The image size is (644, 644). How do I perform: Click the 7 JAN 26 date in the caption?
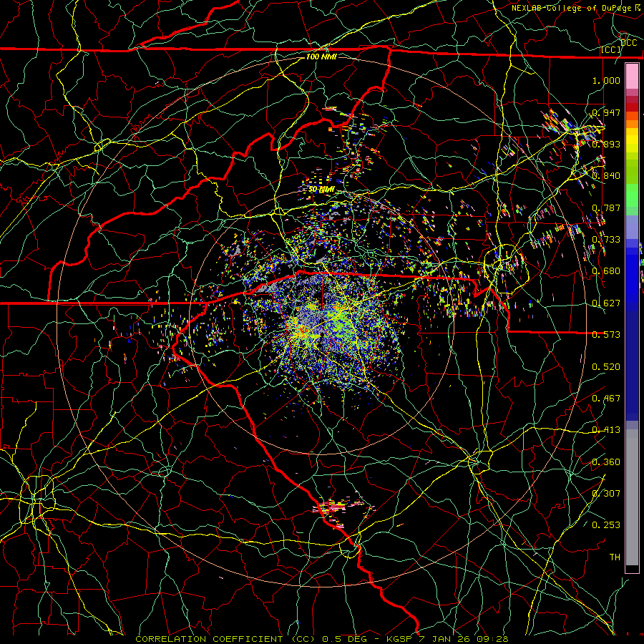pyautogui.click(x=445, y=639)
